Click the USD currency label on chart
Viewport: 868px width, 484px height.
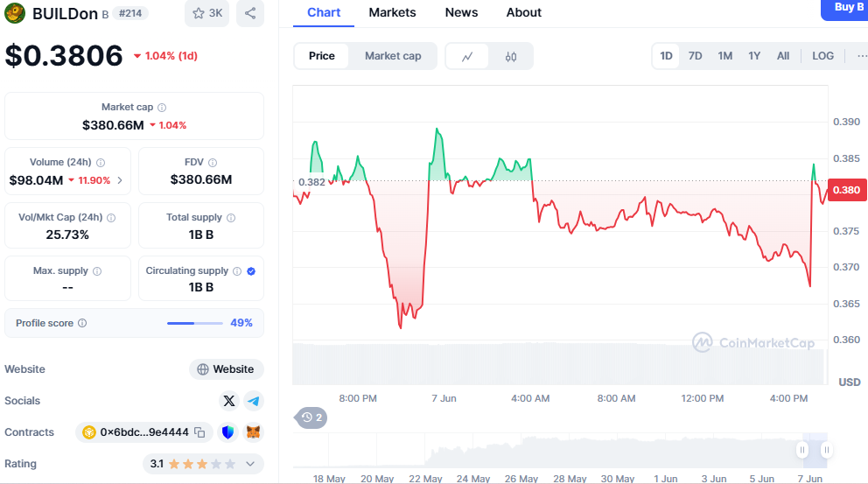(849, 382)
